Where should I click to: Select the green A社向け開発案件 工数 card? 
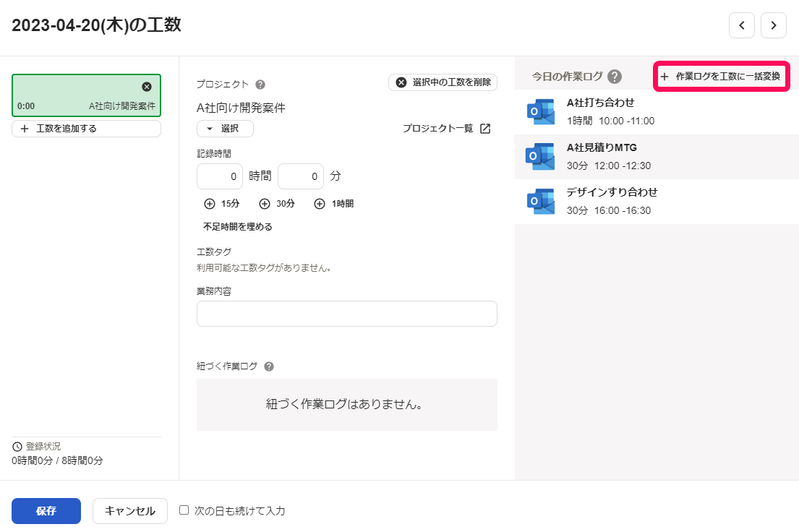pos(86,95)
